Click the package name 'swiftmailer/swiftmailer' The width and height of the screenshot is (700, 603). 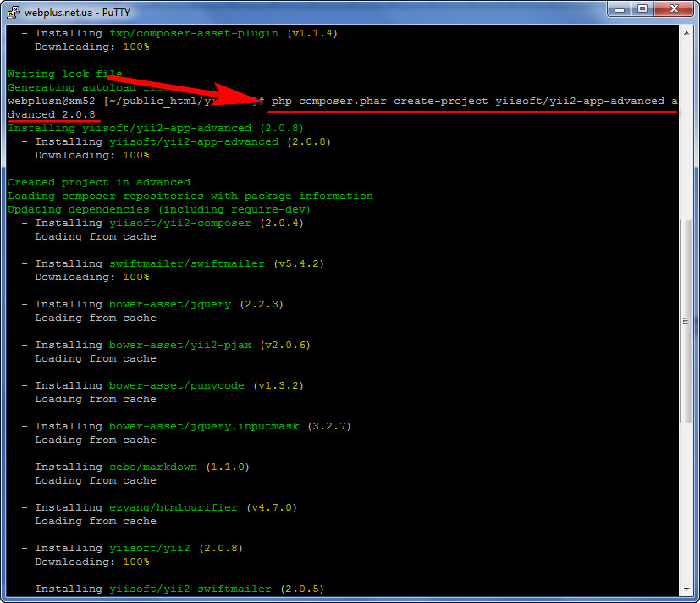186,263
